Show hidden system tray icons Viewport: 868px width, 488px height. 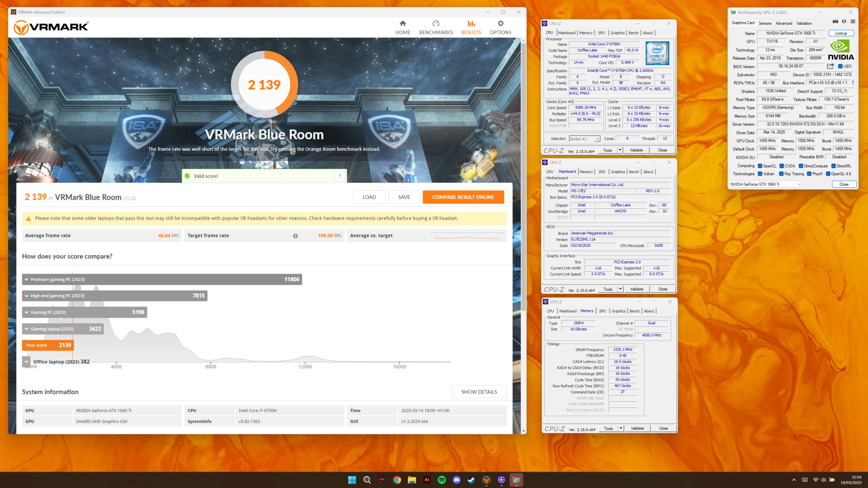(x=794, y=480)
